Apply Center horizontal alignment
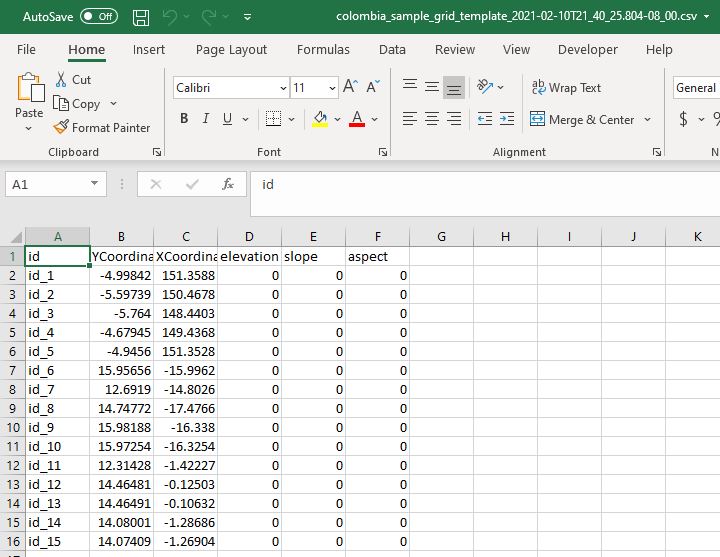Screen dimensions: 720x557 (x=431, y=119)
